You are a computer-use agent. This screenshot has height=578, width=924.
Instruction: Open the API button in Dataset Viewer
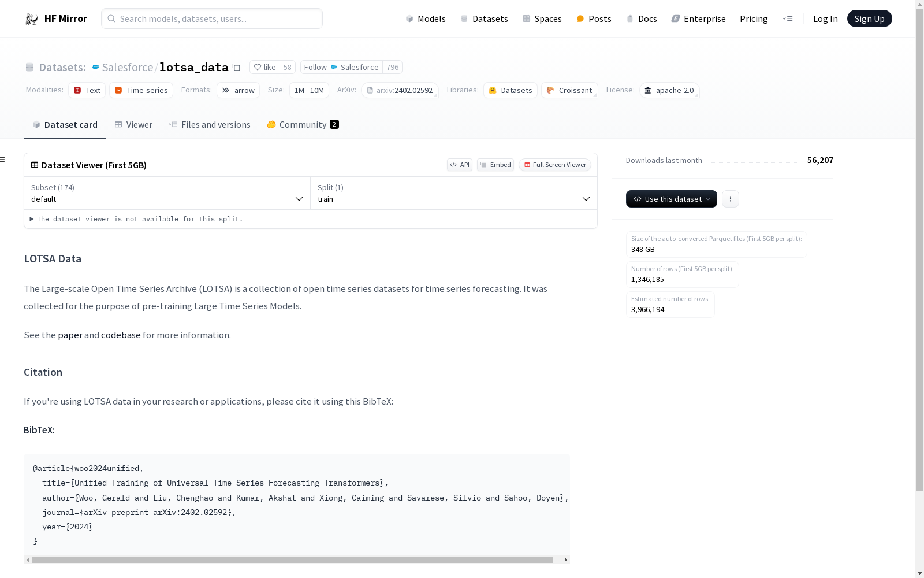coord(460,165)
